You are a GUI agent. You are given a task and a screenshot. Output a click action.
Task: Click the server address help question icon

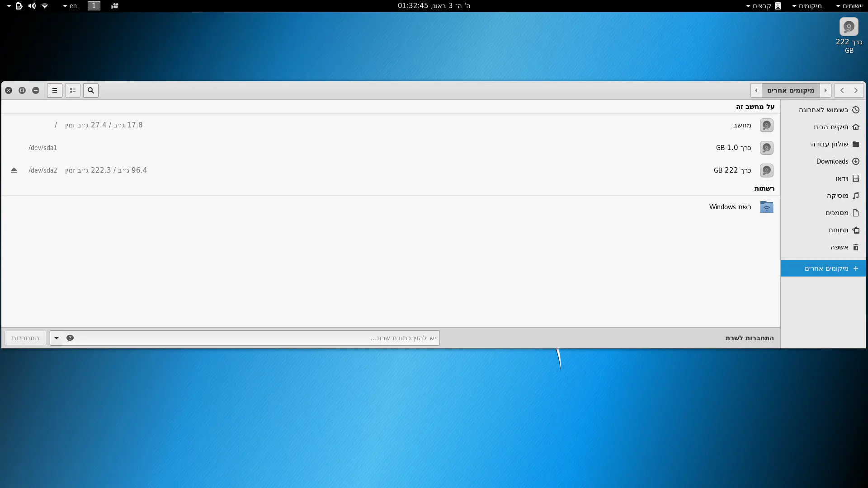pyautogui.click(x=70, y=338)
